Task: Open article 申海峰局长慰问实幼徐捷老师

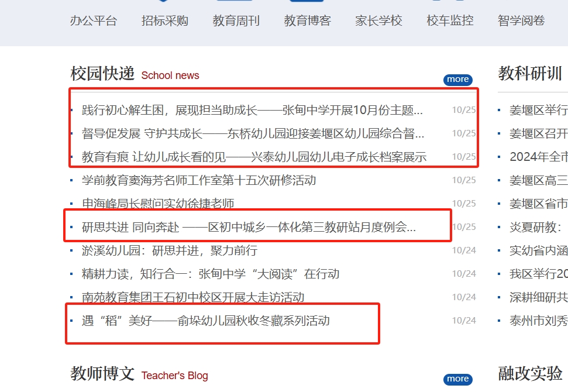Action: pyautogui.click(x=158, y=204)
